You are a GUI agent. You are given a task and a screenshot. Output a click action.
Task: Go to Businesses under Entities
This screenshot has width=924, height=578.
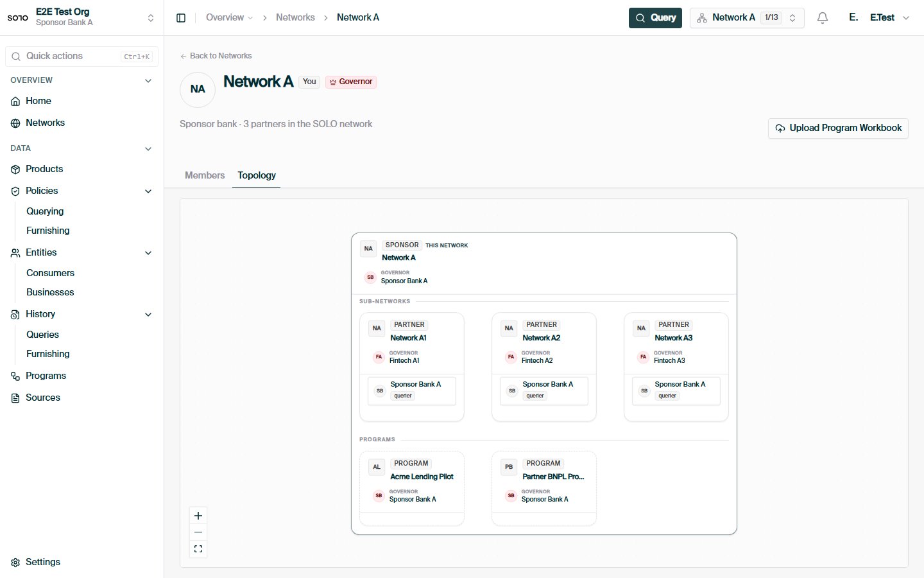click(x=50, y=292)
